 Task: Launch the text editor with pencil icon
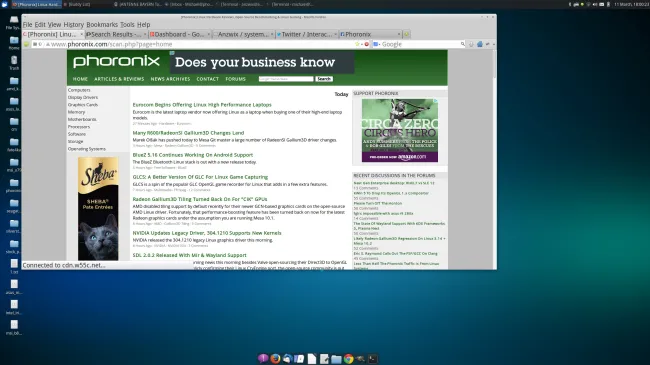tap(324, 358)
